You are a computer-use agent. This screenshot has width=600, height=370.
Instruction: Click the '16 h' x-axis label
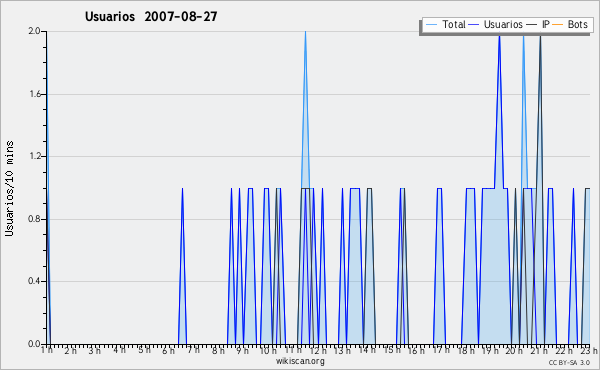(x=416, y=350)
